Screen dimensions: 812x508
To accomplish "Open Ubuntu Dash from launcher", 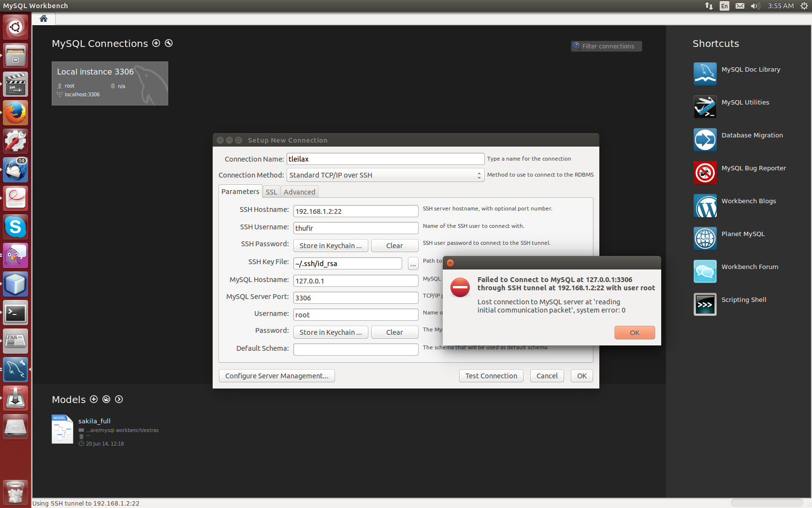I will pyautogui.click(x=15, y=27).
